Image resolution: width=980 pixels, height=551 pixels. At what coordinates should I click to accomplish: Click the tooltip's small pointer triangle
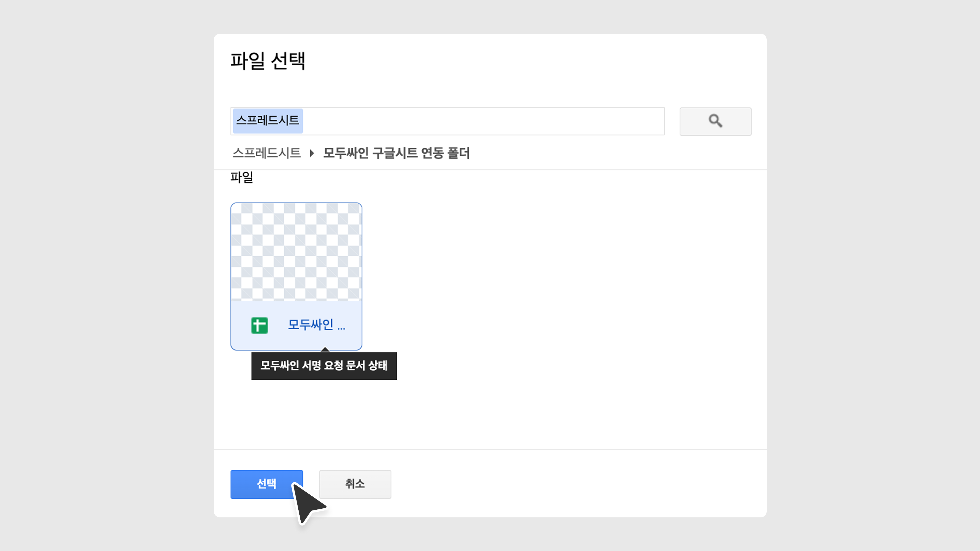pyautogui.click(x=325, y=349)
